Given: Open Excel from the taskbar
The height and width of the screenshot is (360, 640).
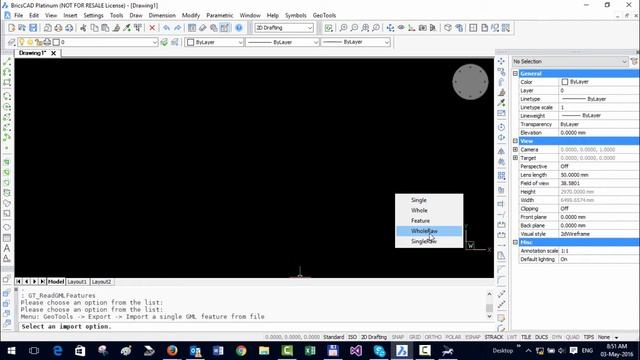Looking at the screenshot, I should (x=310, y=350).
